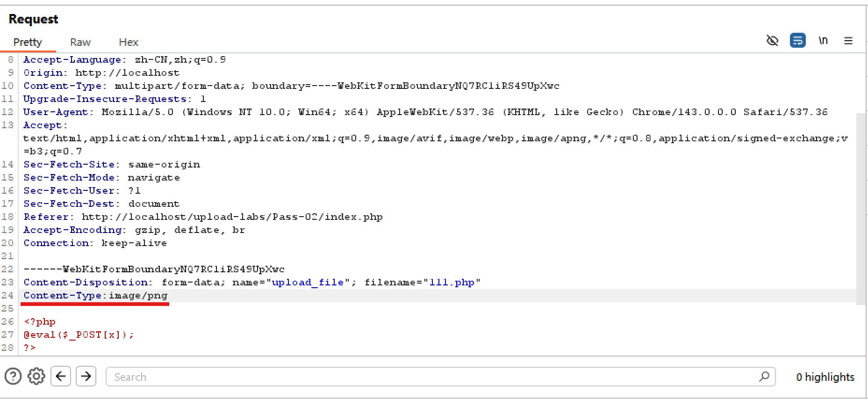Viewport: 868px width, 400px height.
Task: Switch to the Hex tab
Action: (x=129, y=42)
